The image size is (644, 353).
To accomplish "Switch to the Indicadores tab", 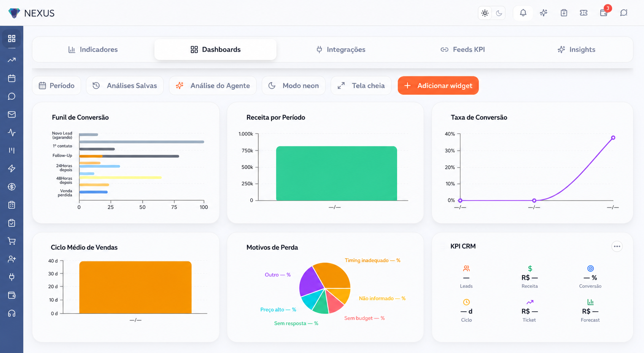I will (x=93, y=49).
